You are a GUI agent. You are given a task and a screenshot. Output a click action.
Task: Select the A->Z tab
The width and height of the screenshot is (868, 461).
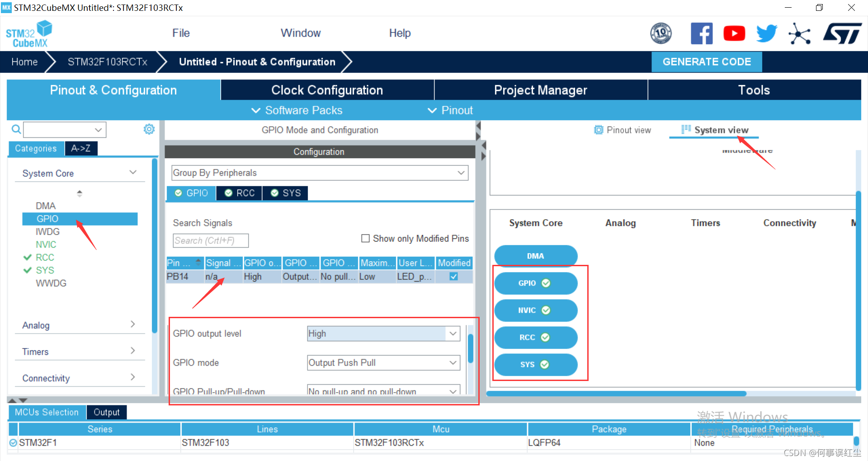coord(81,148)
